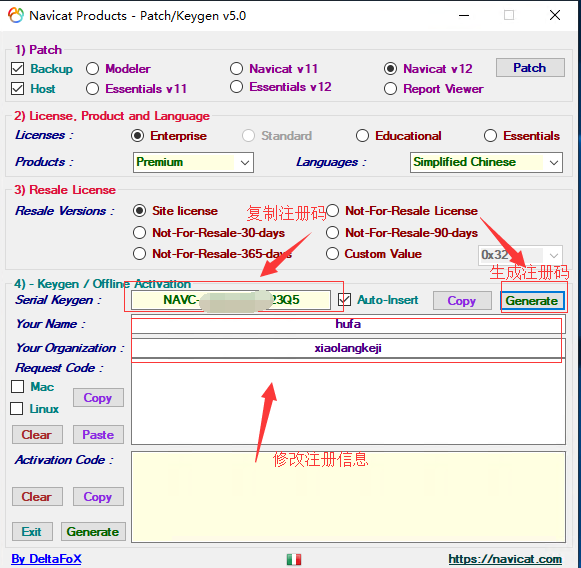The height and width of the screenshot is (568, 581).
Task: Enable the Mac request code checkbox
Action: (x=17, y=386)
